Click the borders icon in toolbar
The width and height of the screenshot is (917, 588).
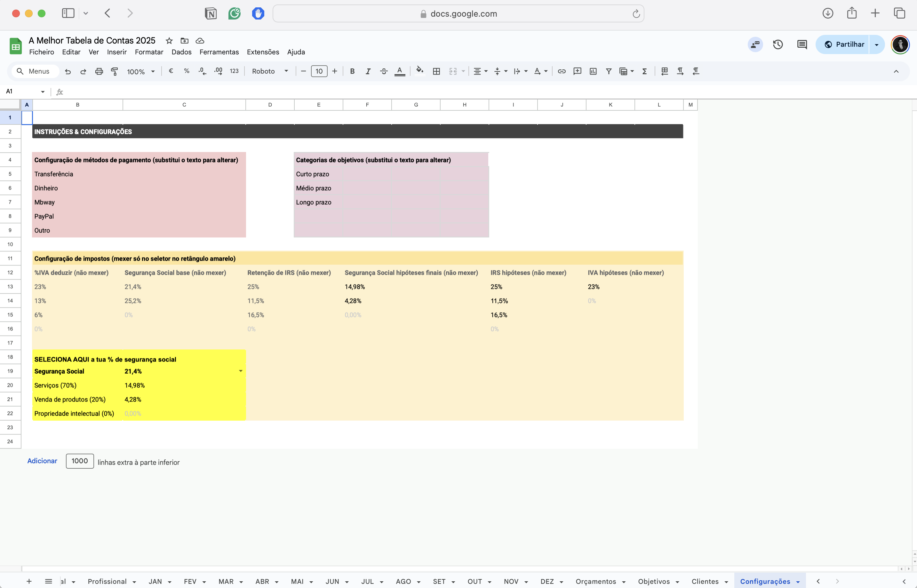tap(436, 71)
